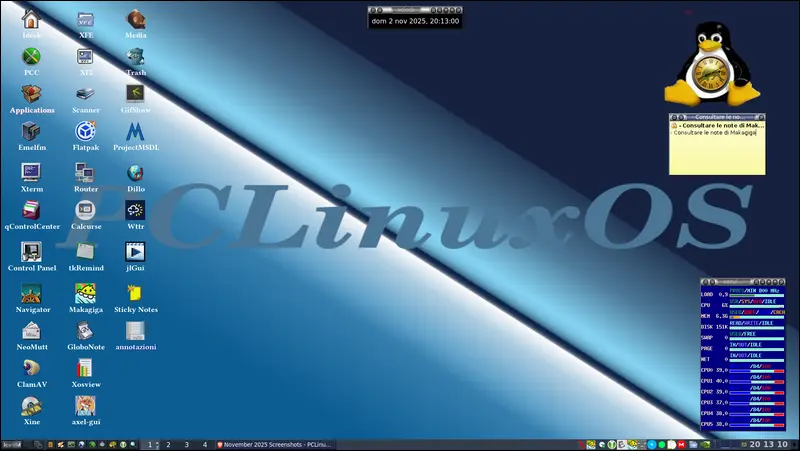Launch the Applications box icon
The width and height of the screenshot is (800, 451).
(x=31, y=94)
